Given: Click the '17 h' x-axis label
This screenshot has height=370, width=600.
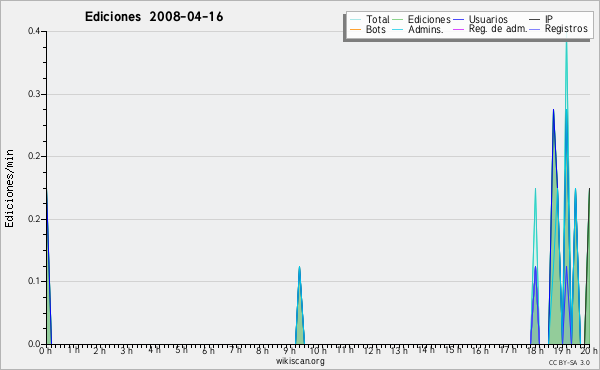Looking at the screenshot, I should click(508, 350).
